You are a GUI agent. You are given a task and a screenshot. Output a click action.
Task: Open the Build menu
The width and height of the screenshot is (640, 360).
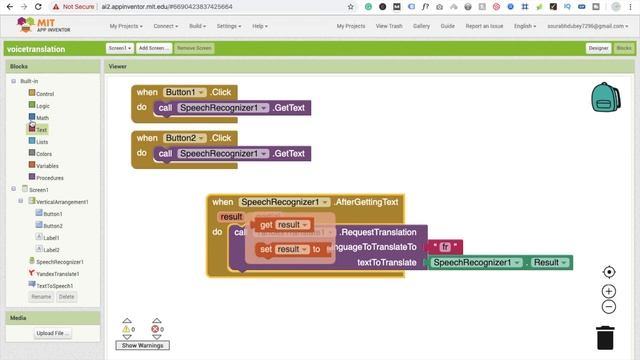(x=197, y=26)
